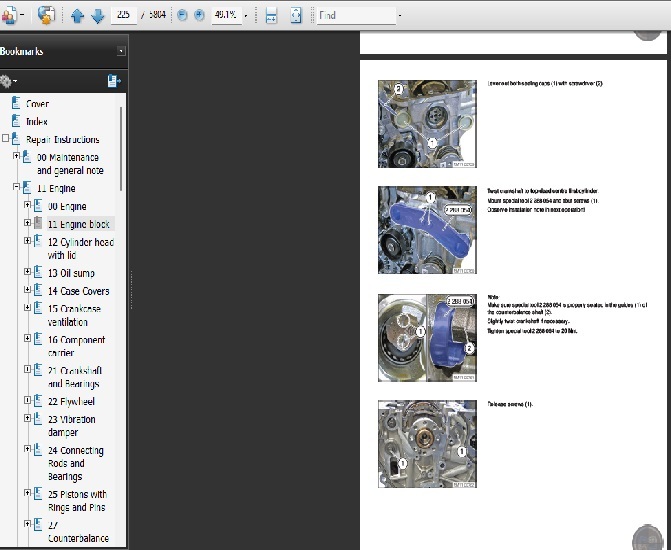
Task: Zoom out with the minus button
Action: click(182, 15)
